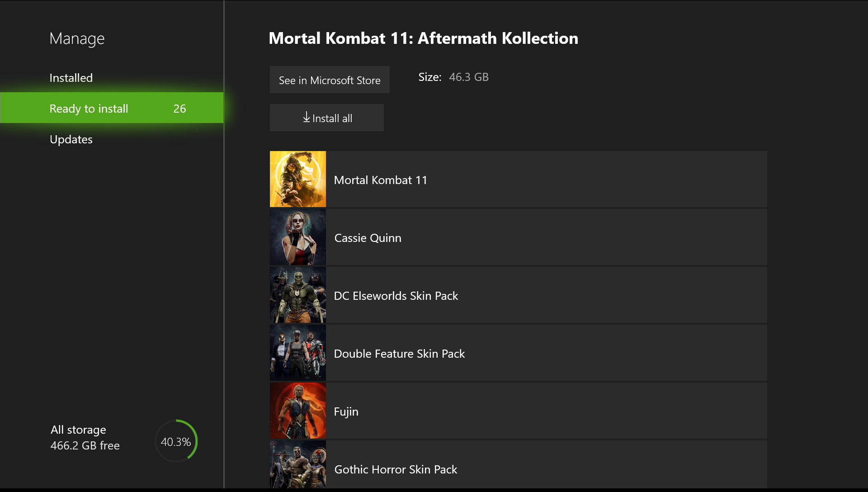Screen dimensions: 868x492
Task: Select the Cassie Quinn DLC icon
Action: click(x=297, y=237)
